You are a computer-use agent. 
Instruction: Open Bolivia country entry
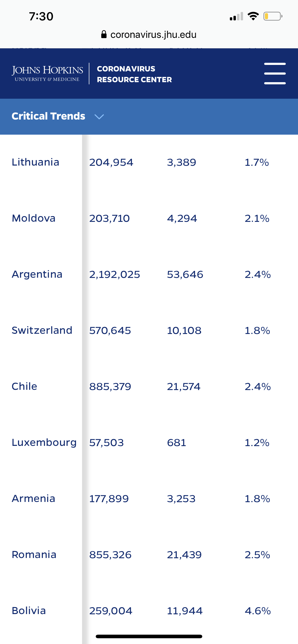click(x=29, y=611)
